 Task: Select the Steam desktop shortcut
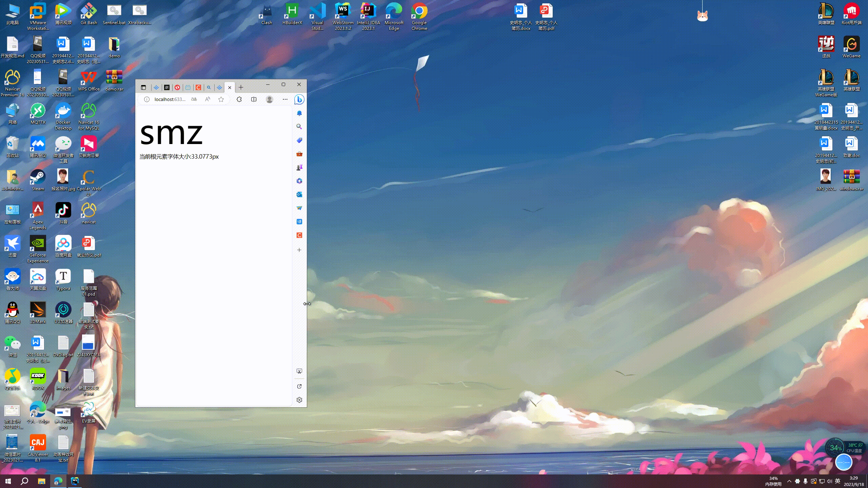(38, 180)
